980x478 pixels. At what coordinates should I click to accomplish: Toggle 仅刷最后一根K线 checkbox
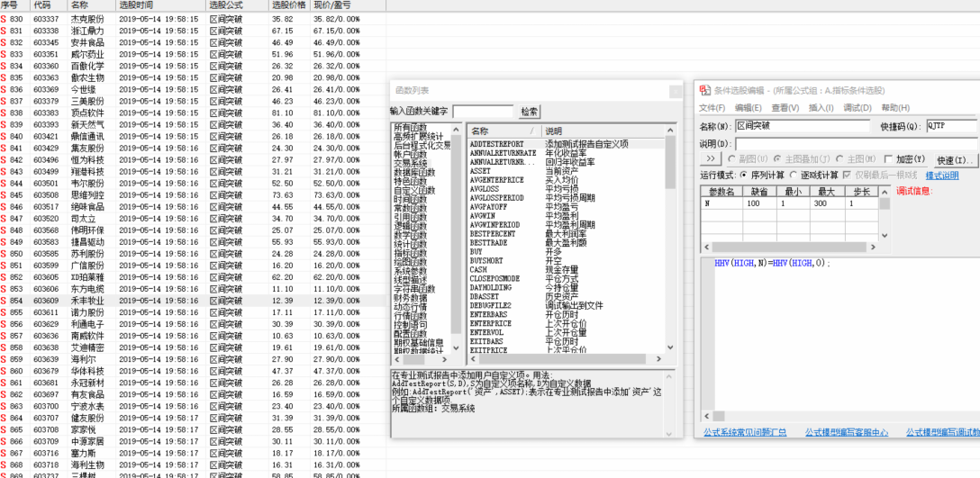(x=881, y=176)
